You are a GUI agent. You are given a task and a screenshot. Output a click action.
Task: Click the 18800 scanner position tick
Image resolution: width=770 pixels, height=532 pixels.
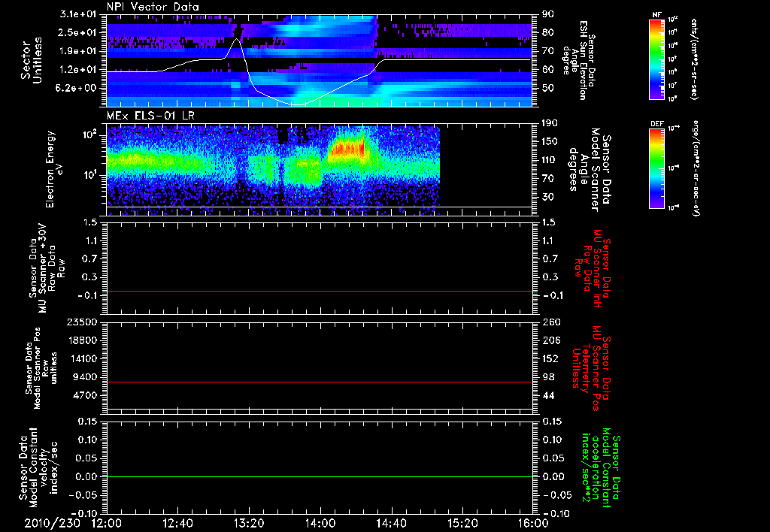coord(82,340)
